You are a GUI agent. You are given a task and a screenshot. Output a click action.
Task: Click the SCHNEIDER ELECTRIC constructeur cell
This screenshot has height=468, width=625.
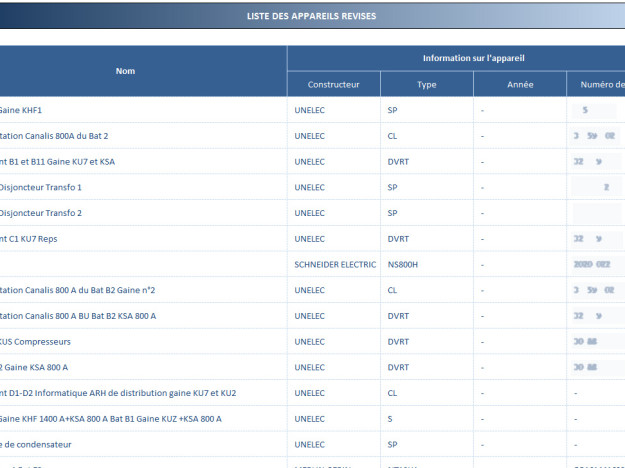335,264
